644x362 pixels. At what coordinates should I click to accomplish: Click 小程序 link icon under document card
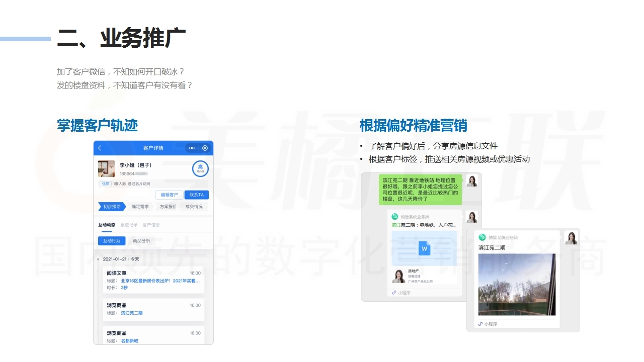(x=395, y=293)
